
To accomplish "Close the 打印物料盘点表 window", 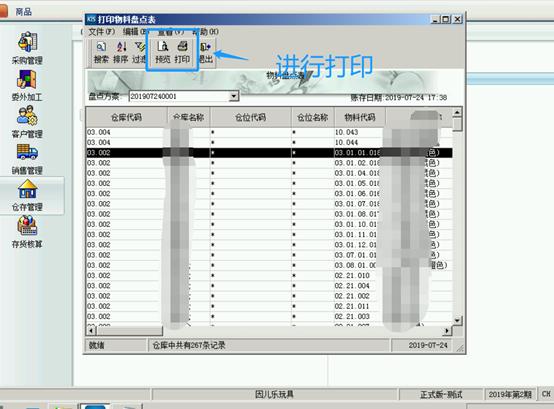I will coord(457,19).
